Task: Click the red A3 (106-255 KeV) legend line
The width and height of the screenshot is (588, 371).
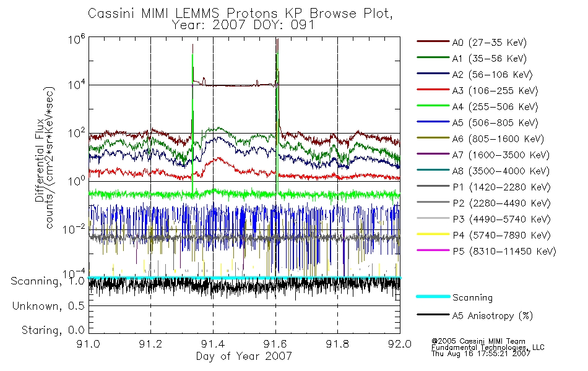Action: (x=433, y=90)
